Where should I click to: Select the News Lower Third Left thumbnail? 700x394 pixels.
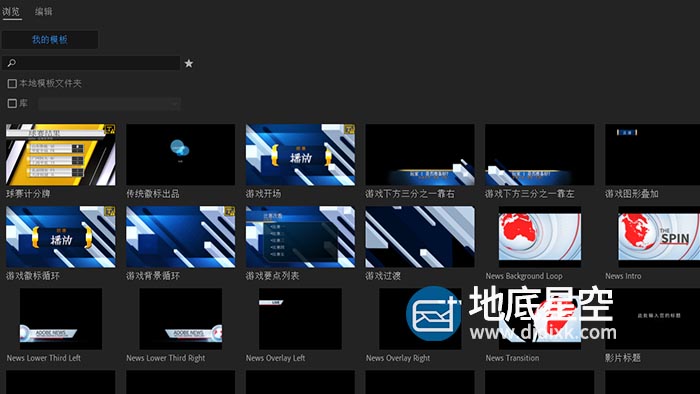pyautogui.click(x=61, y=319)
